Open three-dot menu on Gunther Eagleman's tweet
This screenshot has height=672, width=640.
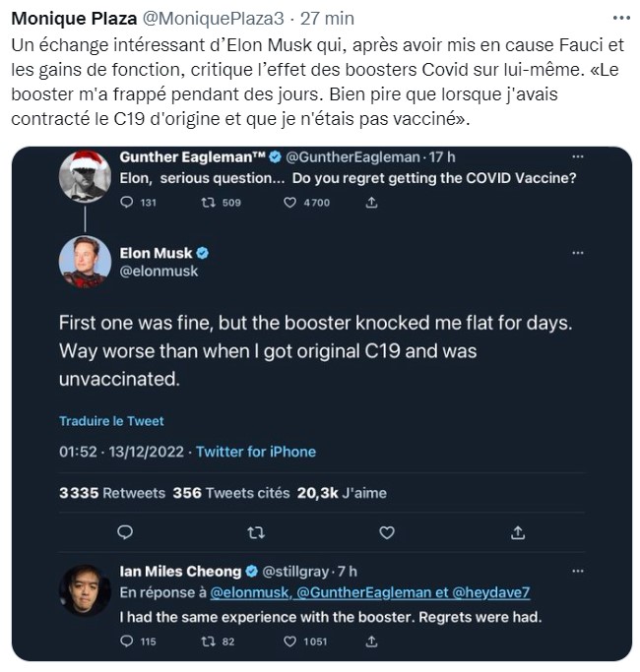click(578, 156)
